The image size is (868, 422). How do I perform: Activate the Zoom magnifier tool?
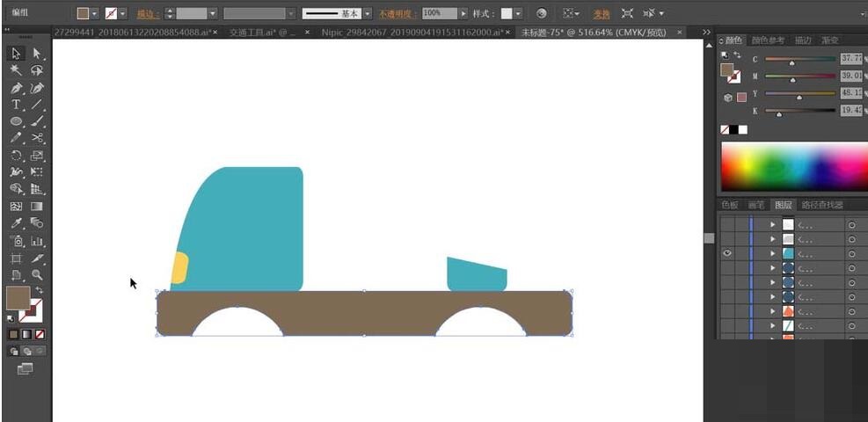[37, 274]
